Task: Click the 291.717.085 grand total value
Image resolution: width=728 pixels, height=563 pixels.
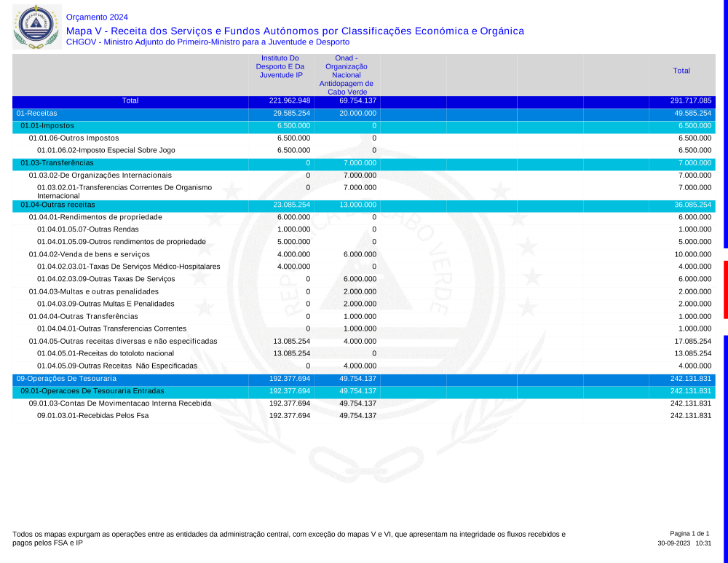Action: (690, 101)
